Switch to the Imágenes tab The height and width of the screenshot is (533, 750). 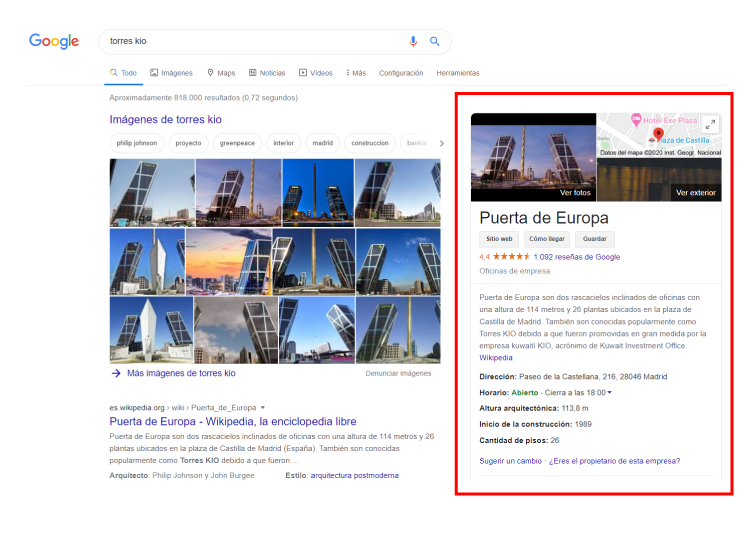tap(171, 73)
